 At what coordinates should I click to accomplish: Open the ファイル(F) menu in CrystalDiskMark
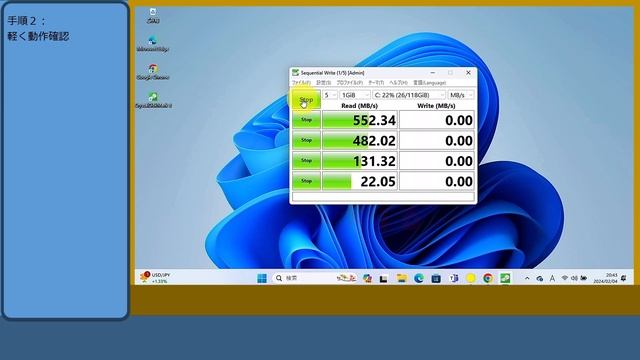[301, 82]
